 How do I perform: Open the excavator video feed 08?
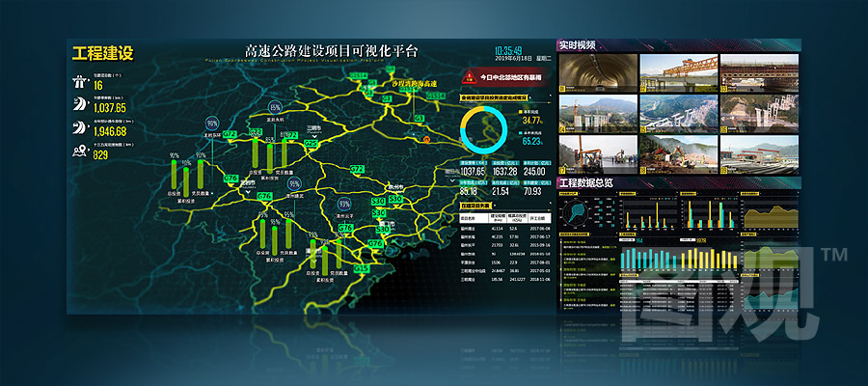tap(679, 155)
